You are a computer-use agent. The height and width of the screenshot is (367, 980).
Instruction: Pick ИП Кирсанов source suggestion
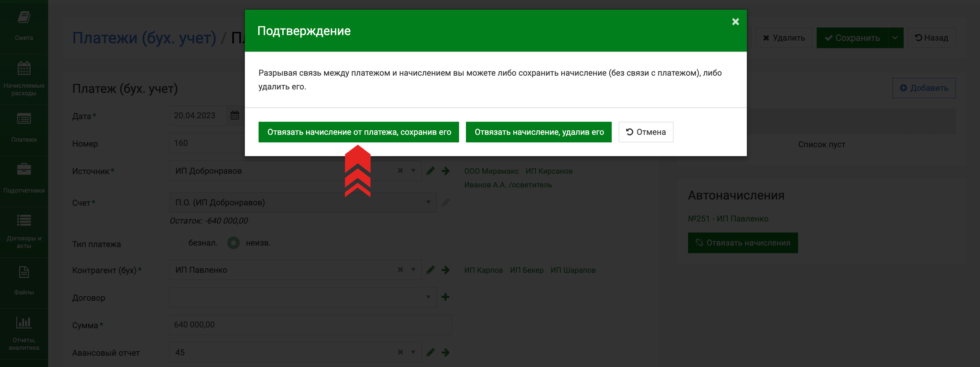coord(549,171)
